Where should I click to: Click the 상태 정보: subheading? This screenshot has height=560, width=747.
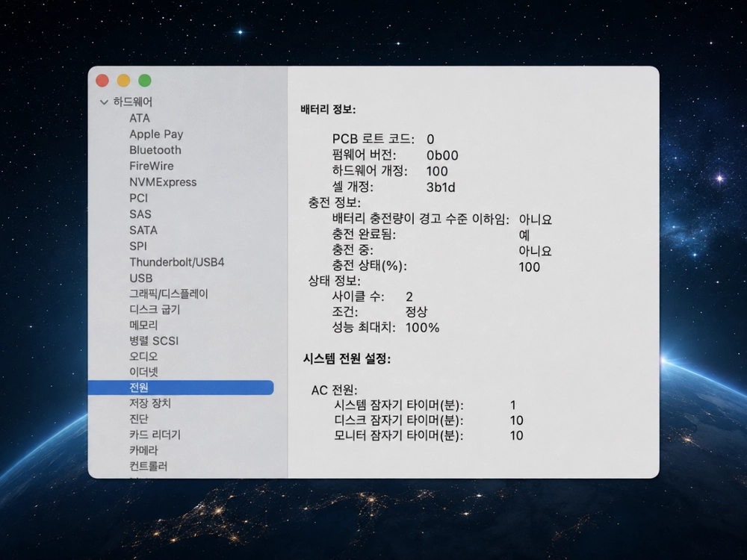point(335,281)
